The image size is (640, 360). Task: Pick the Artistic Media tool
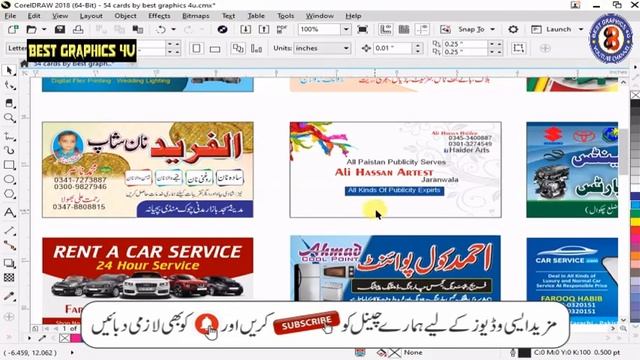[9, 150]
